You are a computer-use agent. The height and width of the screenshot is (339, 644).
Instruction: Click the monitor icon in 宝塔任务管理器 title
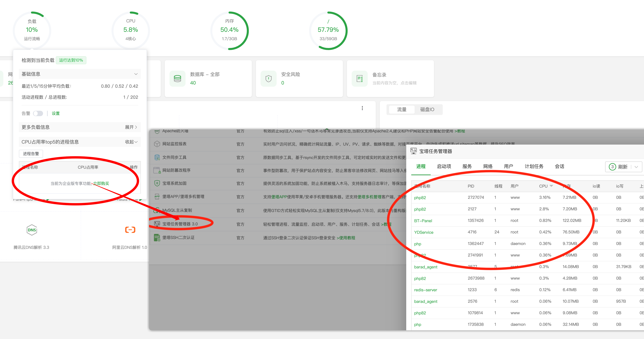click(x=414, y=151)
